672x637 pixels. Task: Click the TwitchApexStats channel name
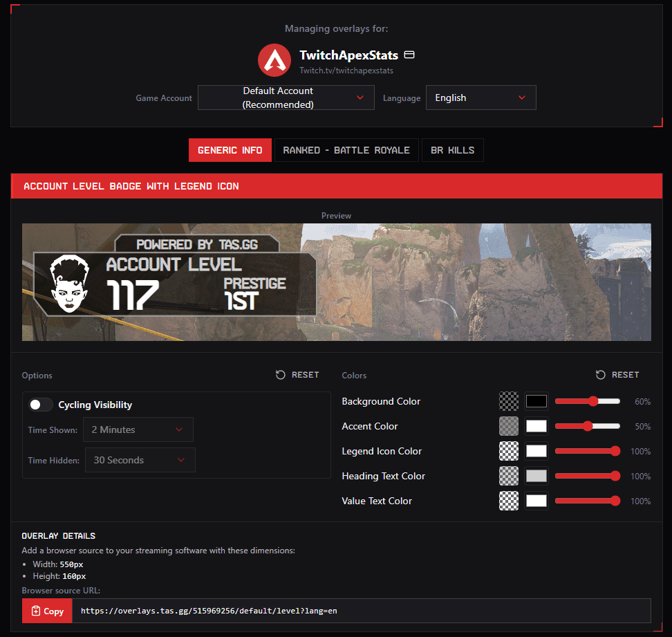[x=349, y=55]
